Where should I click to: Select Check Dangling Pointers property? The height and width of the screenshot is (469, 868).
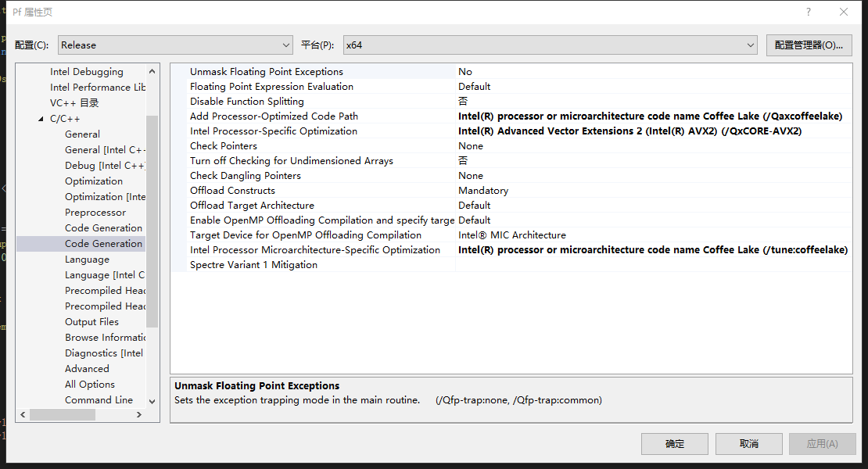246,175
